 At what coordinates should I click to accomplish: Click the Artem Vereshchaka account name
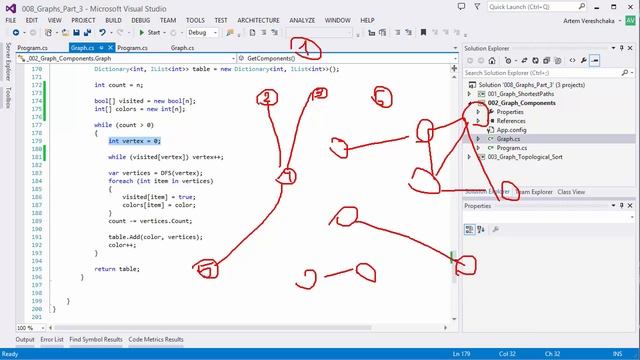(x=589, y=21)
